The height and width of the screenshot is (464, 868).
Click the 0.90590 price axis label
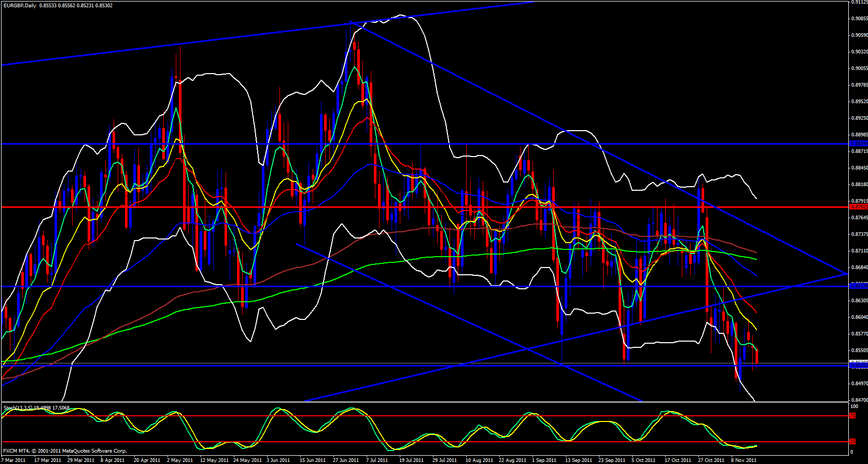[859, 35]
